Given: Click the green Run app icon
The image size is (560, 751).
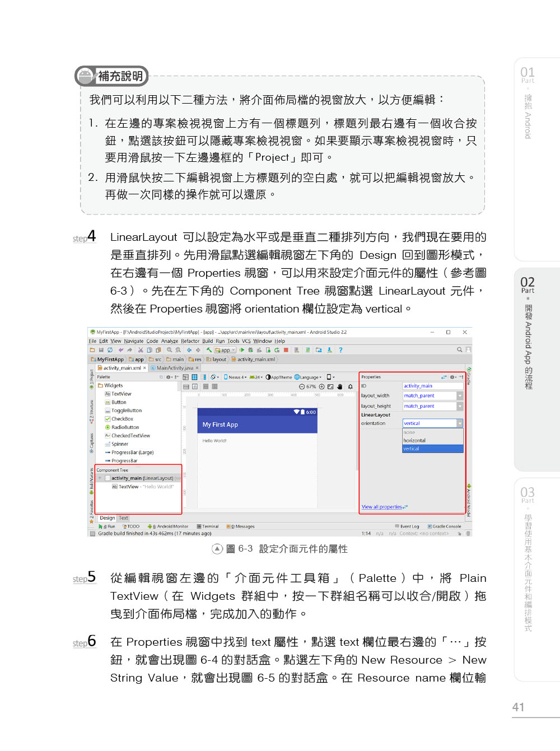Looking at the screenshot, I should tap(242, 350).
